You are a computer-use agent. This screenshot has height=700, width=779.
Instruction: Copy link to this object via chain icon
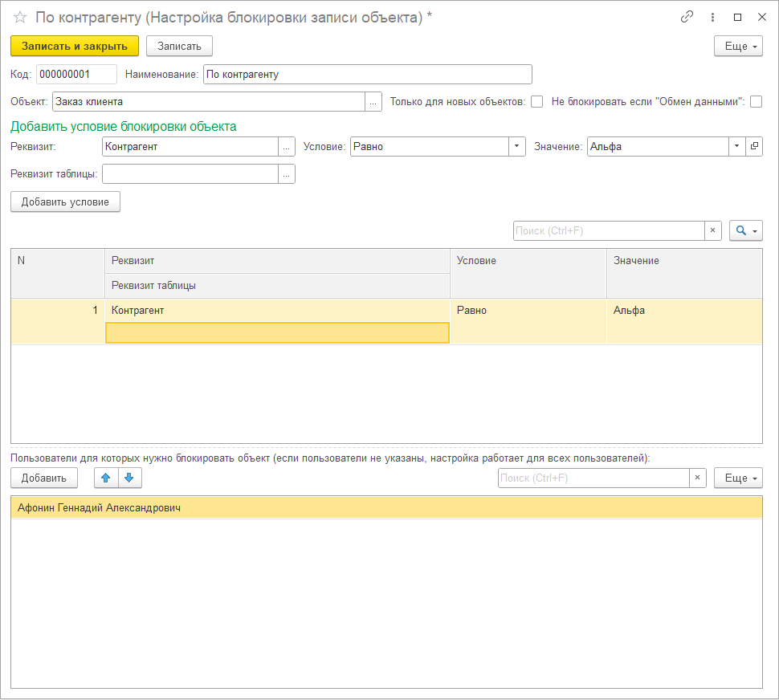(687, 17)
